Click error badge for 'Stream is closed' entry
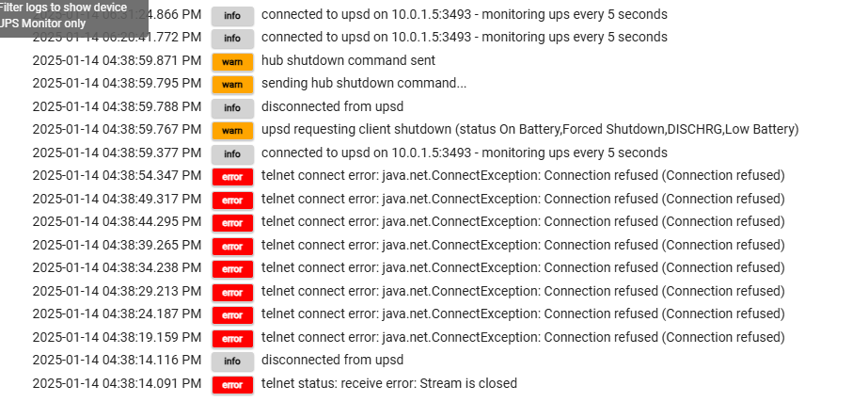Screen dimensions: 868x402 (x=232, y=385)
